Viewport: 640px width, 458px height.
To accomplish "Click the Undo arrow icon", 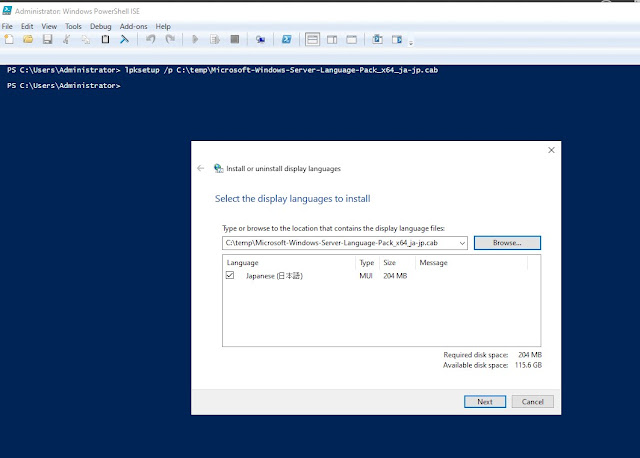I will [x=151, y=39].
